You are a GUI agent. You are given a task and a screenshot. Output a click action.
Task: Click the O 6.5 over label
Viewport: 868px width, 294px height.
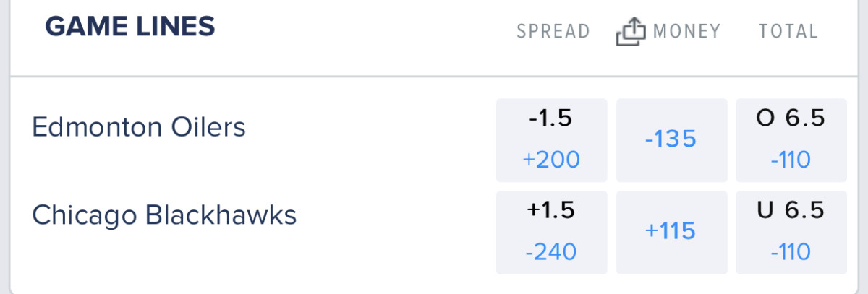tap(791, 118)
